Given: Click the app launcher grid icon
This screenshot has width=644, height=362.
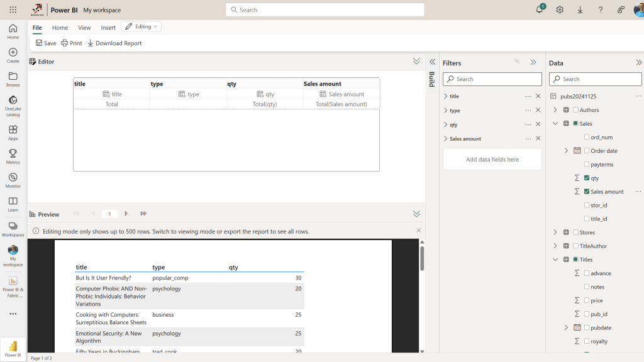Looking at the screenshot, I should [x=13, y=10].
